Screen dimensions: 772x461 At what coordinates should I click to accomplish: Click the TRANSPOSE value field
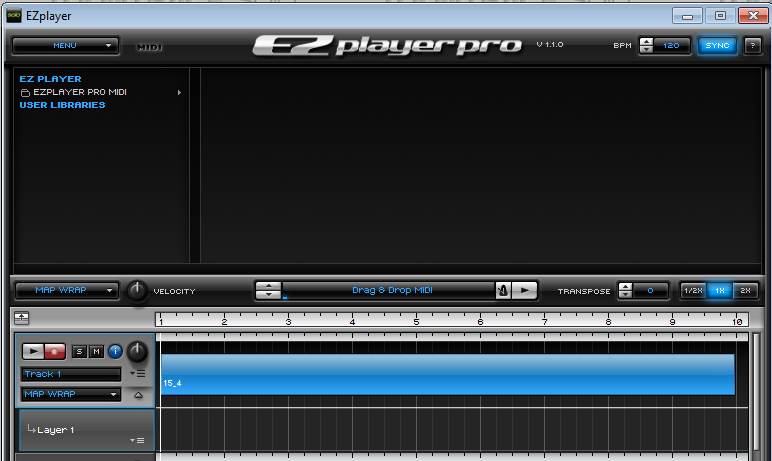coord(650,291)
